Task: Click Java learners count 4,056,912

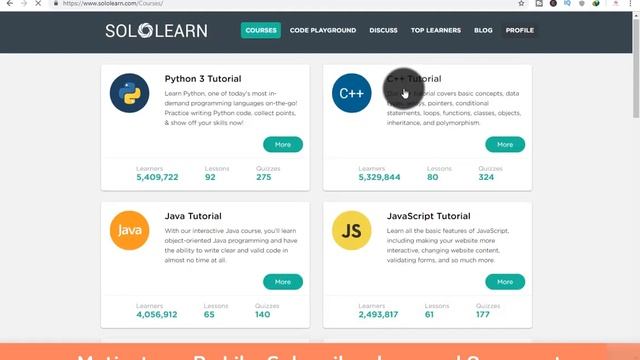Action: coord(157,314)
